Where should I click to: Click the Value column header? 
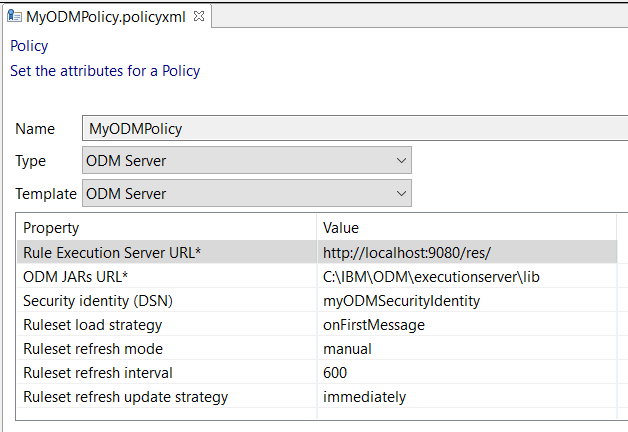pyautogui.click(x=467, y=227)
